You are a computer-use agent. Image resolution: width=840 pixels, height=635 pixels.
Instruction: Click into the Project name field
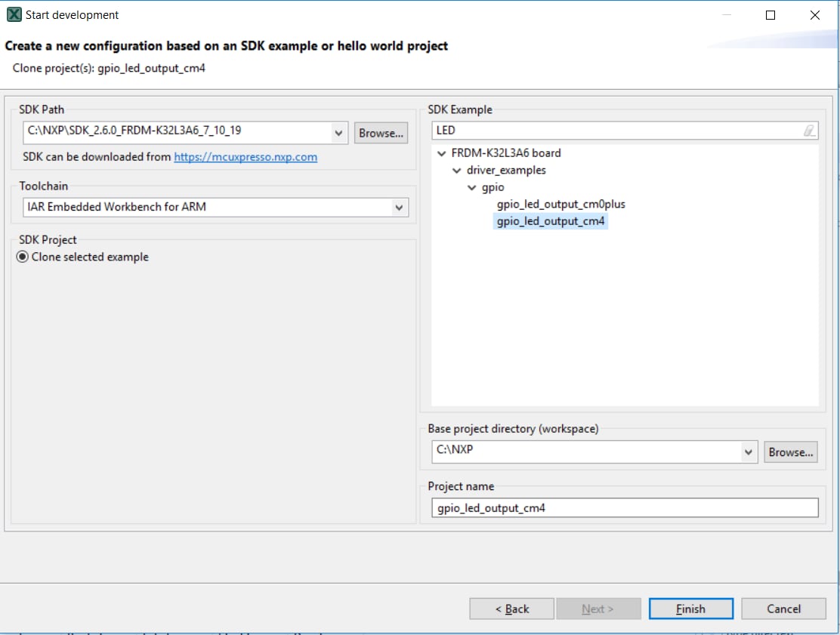[x=624, y=508]
